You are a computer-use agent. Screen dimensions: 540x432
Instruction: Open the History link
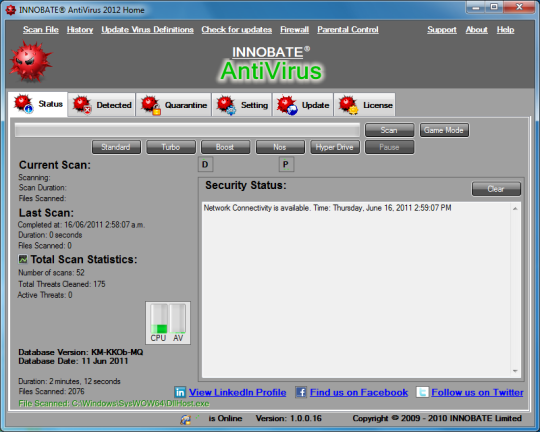tap(80, 30)
